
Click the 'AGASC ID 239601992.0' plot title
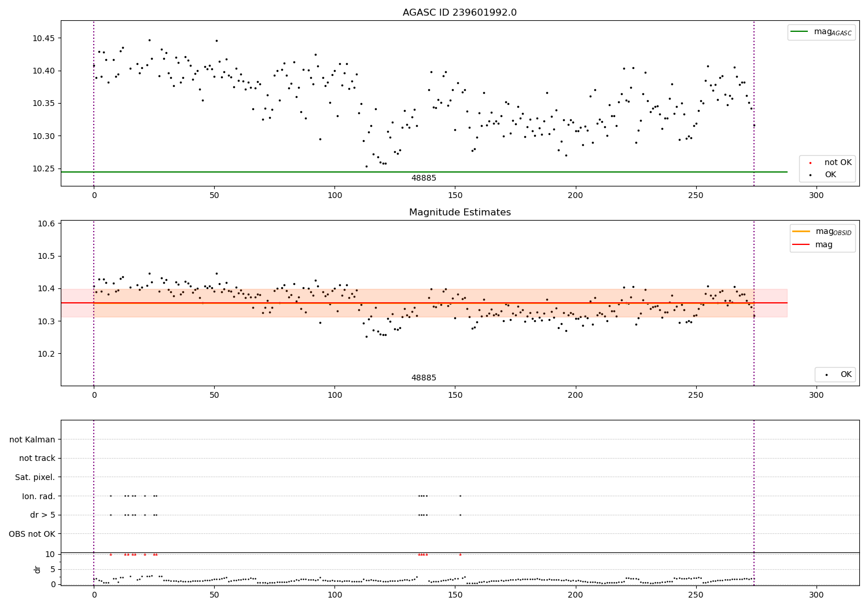pyautogui.click(x=460, y=13)
